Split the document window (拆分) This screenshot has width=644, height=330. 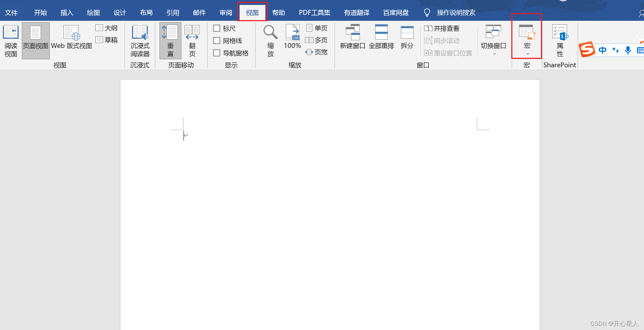tap(407, 37)
